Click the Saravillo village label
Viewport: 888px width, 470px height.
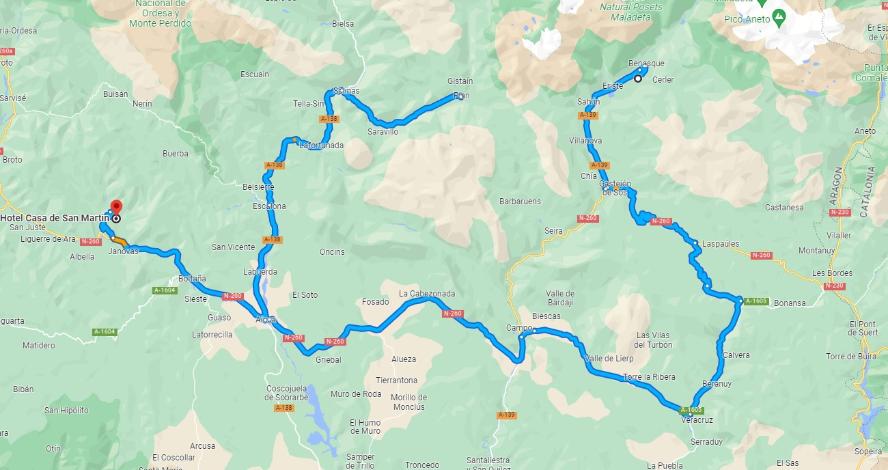(383, 132)
